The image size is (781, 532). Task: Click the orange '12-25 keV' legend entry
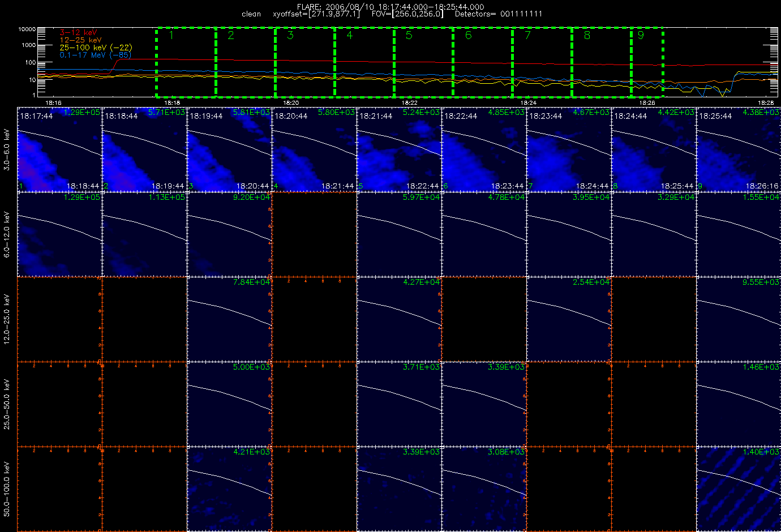coord(80,40)
